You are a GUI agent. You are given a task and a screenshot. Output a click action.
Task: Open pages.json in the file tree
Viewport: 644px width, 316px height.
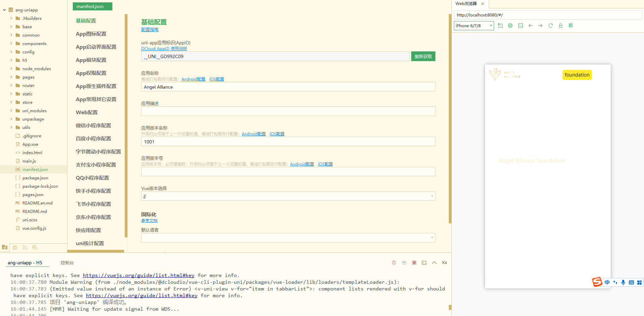click(x=33, y=194)
